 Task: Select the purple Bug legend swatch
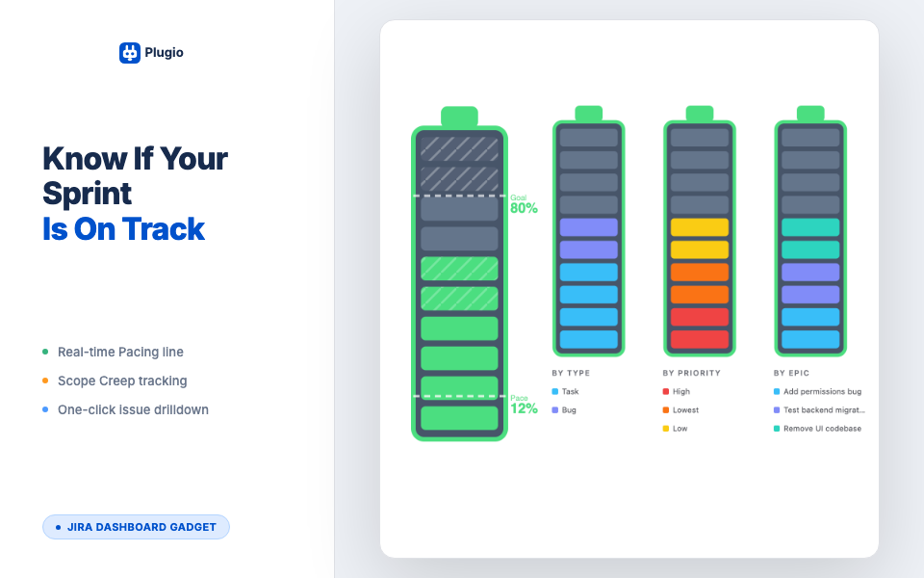point(554,410)
